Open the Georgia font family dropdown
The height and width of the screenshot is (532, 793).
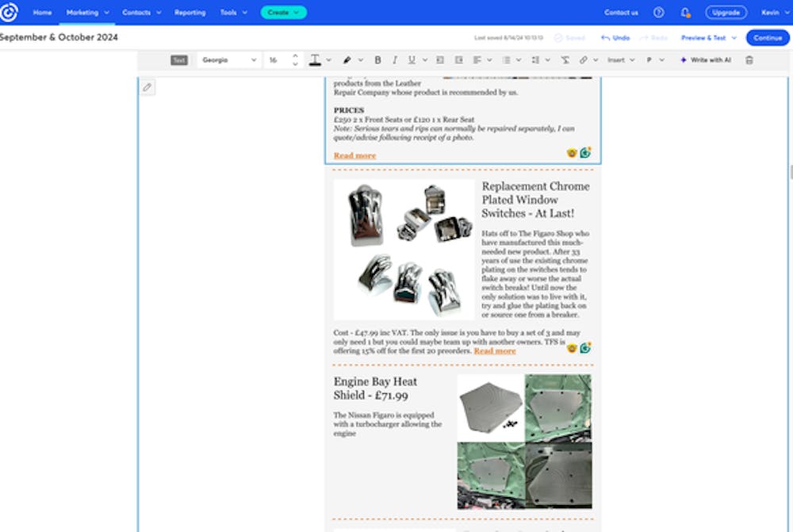229,60
